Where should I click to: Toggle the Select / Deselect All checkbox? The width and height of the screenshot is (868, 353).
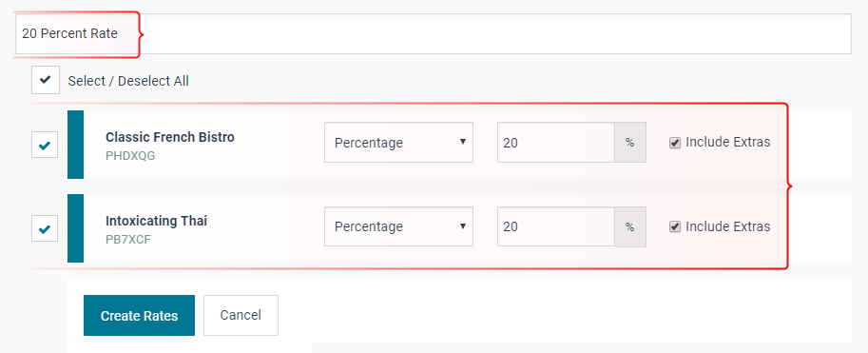46,80
